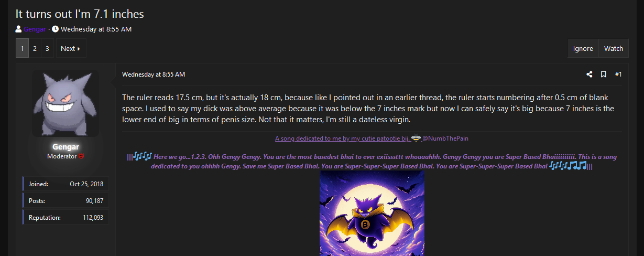Bookmark the first post
Viewport: 644px width, 256px height.
[x=604, y=74]
